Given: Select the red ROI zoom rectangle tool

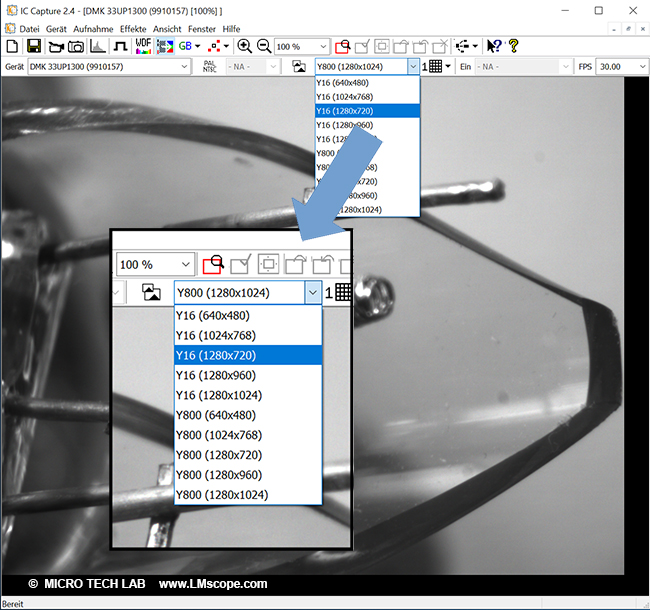Looking at the screenshot, I should pos(343,47).
